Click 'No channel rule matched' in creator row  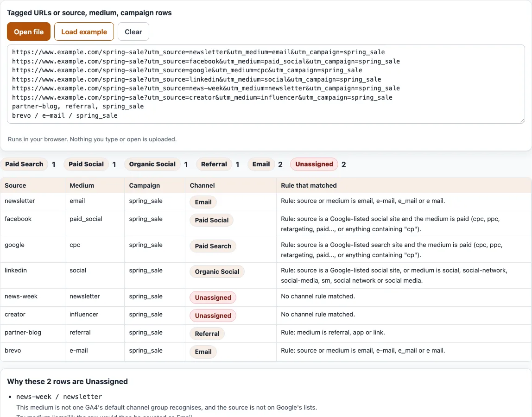click(x=317, y=314)
